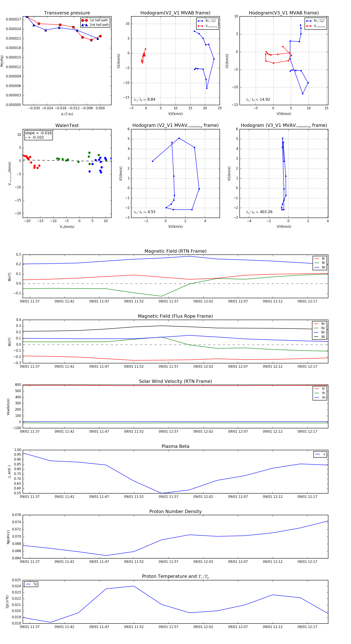Click the Bn legend entry
The width and height of the screenshot is (351, 644).
[320, 268]
